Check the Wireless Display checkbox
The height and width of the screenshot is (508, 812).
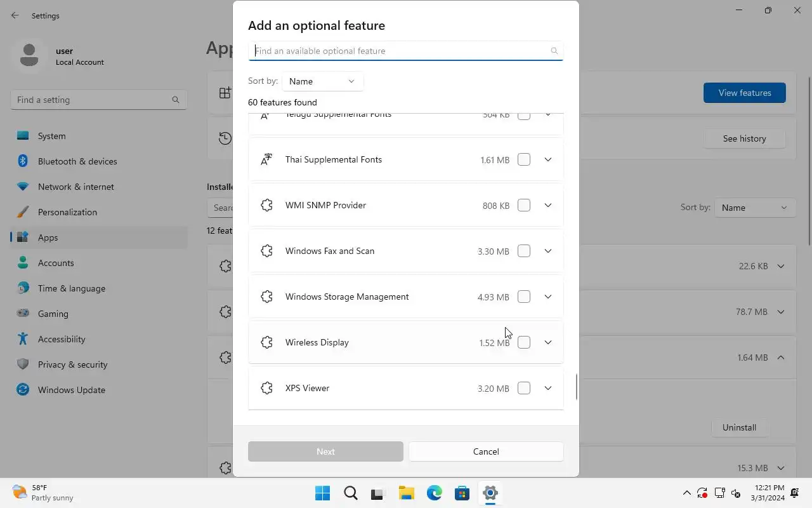click(524, 342)
